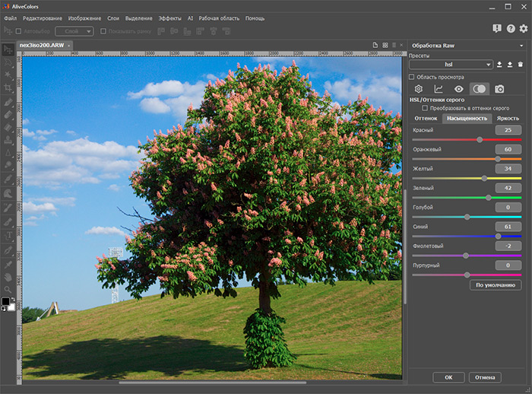The height and width of the screenshot is (394, 532).
Task: Switch to the Оттенок tab
Action: pos(426,118)
